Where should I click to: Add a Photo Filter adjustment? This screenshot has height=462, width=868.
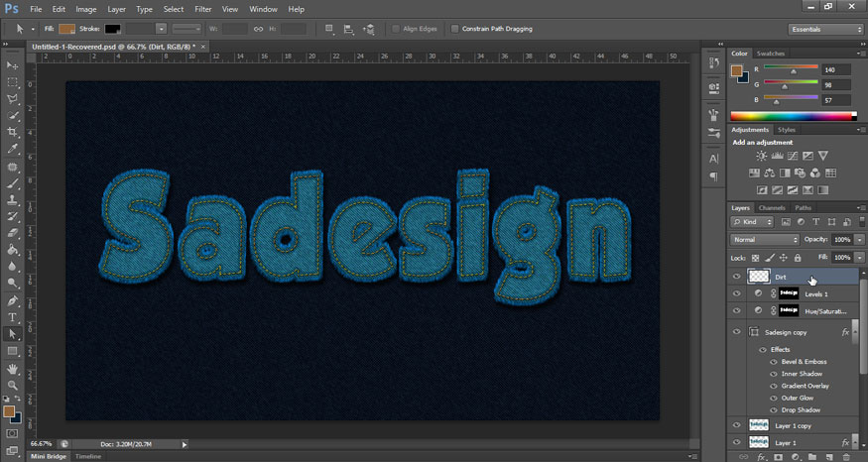(x=800, y=173)
